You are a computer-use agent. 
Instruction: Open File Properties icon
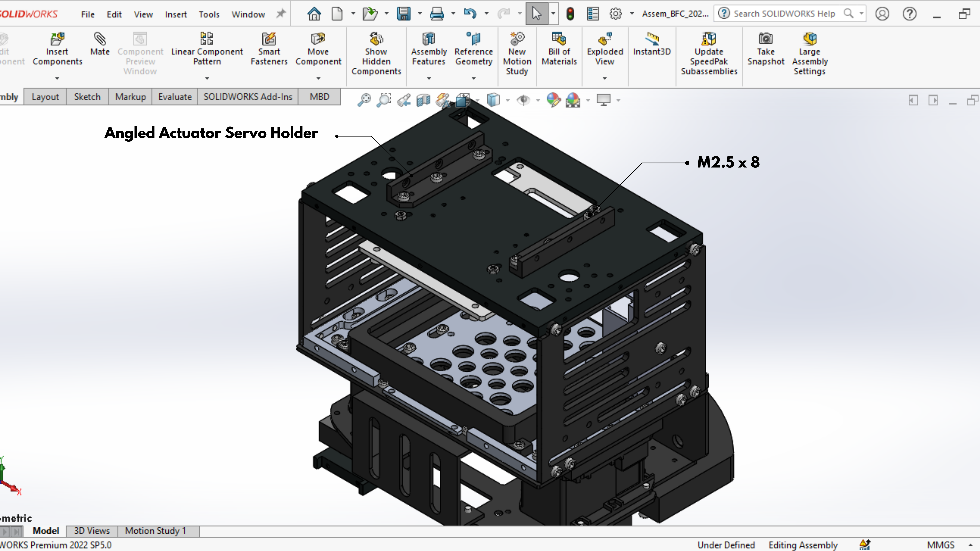[x=593, y=14]
